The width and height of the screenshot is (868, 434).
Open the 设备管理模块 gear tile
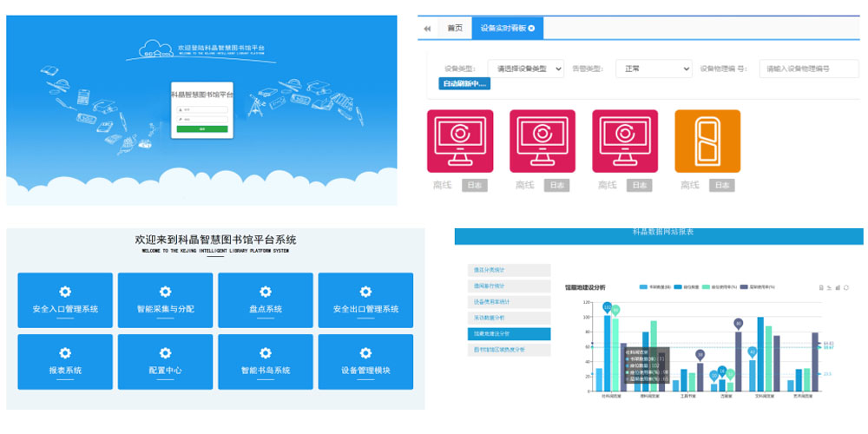pyautogui.click(x=365, y=361)
